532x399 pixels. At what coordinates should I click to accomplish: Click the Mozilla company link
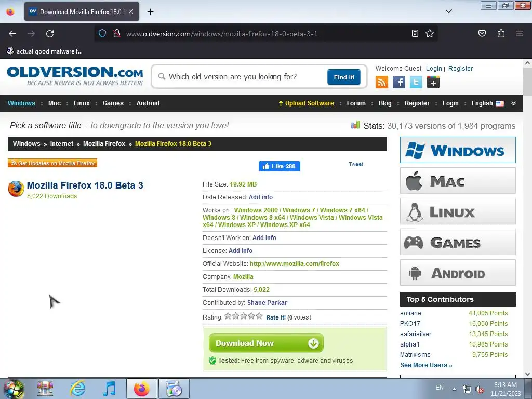[x=243, y=276]
